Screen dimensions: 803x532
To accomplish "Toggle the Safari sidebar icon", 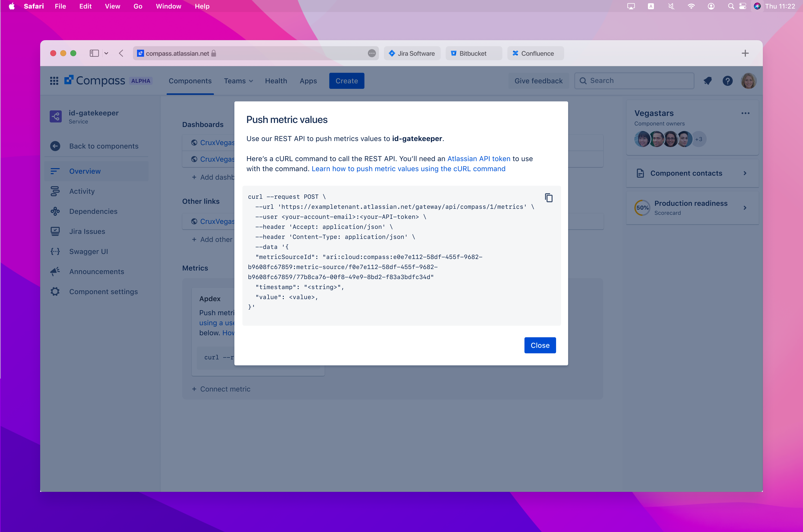I will [94, 53].
